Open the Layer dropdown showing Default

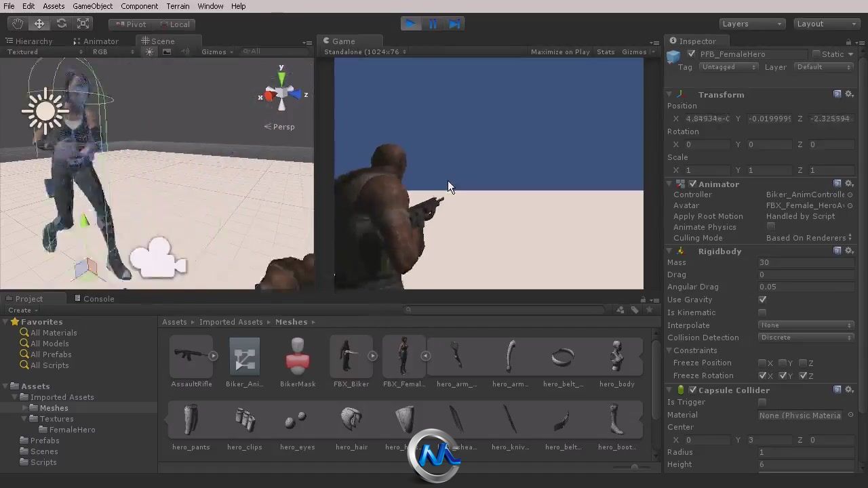tap(823, 67)
